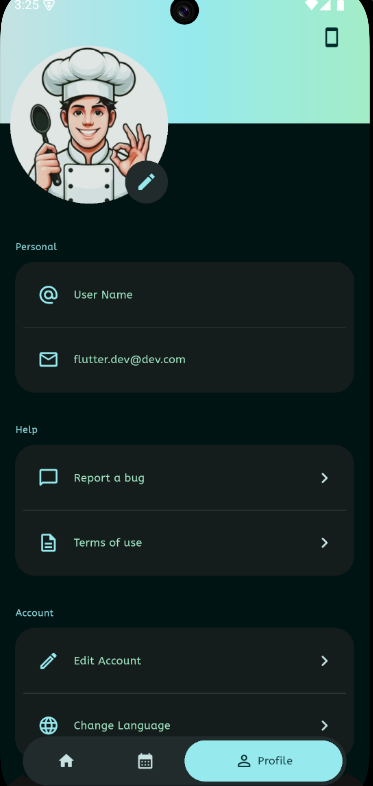Click the User Name text

point(103,295)
